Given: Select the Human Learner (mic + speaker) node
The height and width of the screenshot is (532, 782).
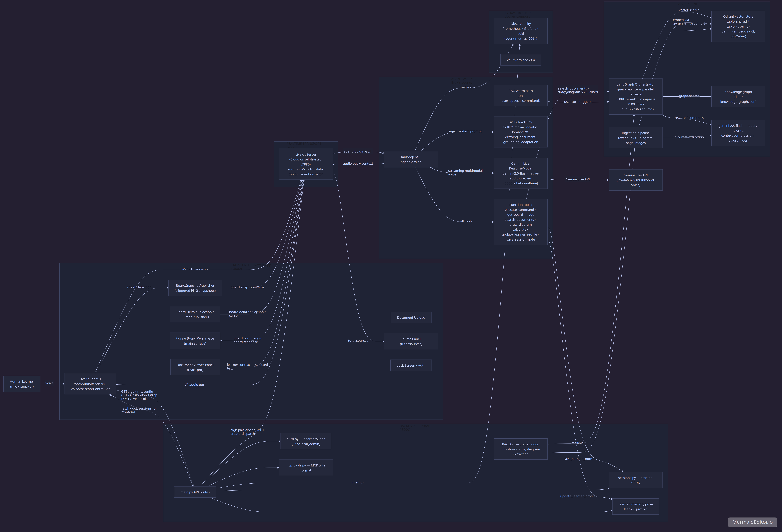Looking at the screenshot, I should point(22,384).
